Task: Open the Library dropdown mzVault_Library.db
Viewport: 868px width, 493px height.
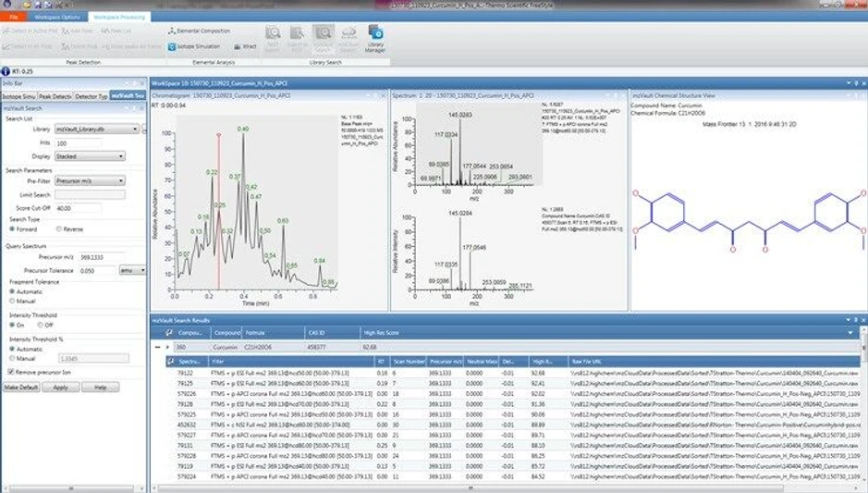Action: pos(97,129)
